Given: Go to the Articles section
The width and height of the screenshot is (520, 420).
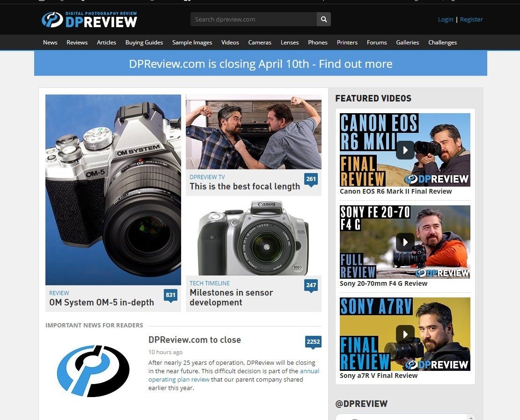Looking at the screenshot, I should point(106,43).
